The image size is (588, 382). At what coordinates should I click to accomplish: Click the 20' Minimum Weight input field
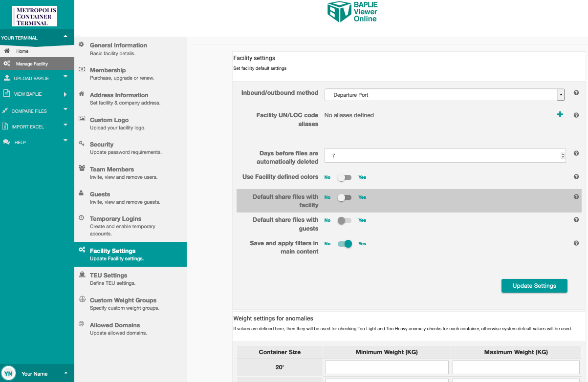pyautogui.click(x=387, y=367)
